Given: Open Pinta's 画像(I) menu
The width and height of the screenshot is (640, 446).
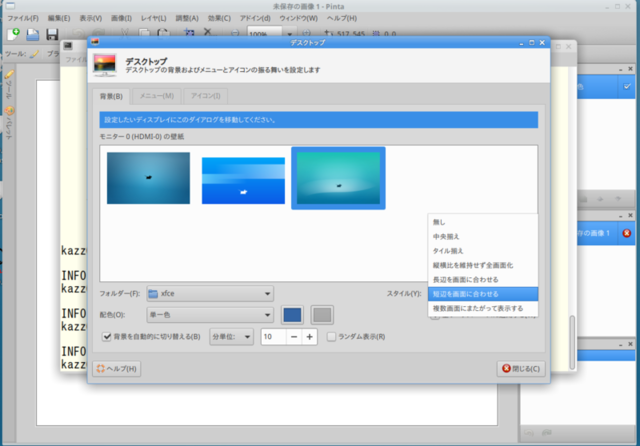Looking at the screenshot, I should tap(121, 18).
